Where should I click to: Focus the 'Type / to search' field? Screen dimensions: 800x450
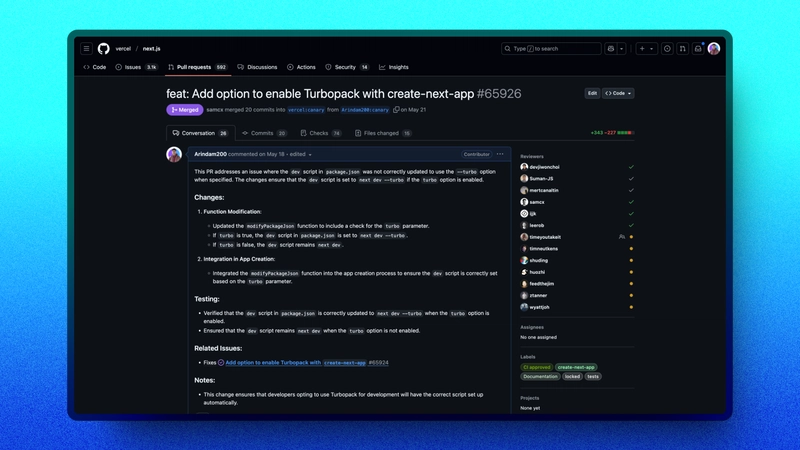[x=551, y=48]
